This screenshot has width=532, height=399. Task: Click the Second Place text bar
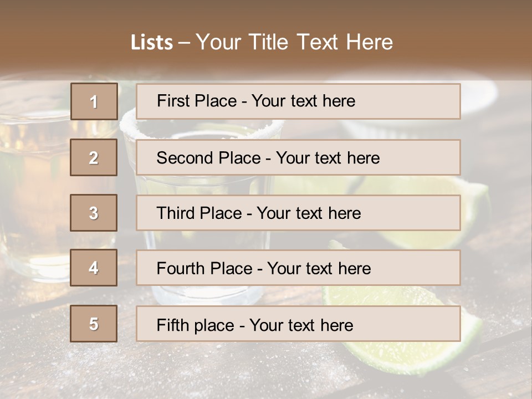click(x=298, y=157)
